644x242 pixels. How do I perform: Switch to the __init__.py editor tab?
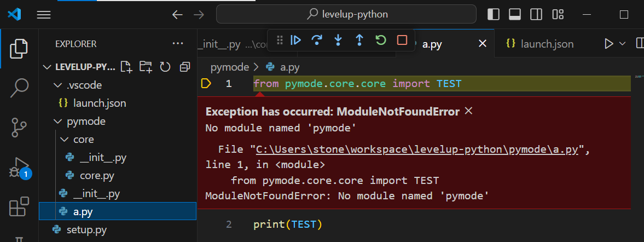point(232,44)
